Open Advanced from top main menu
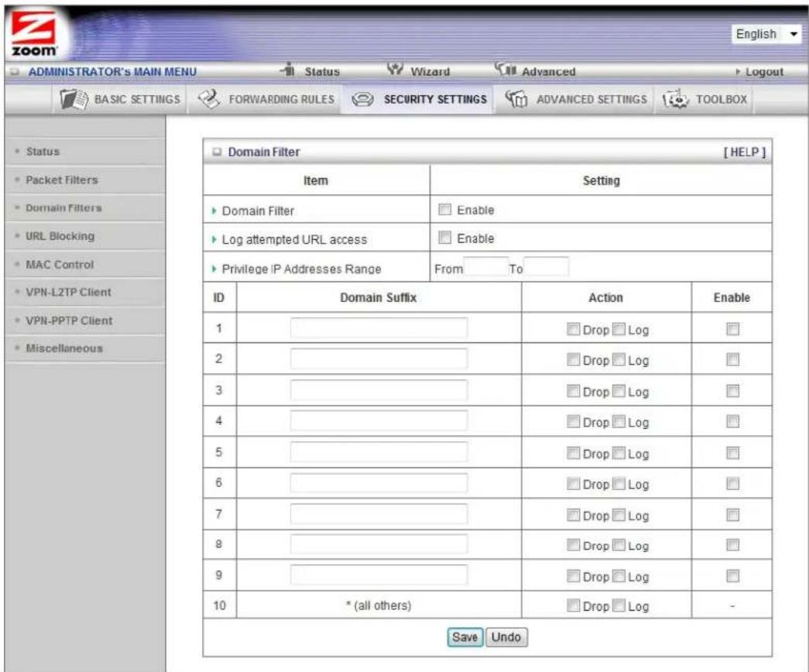The image size is (809, 672). click(548, 72)
